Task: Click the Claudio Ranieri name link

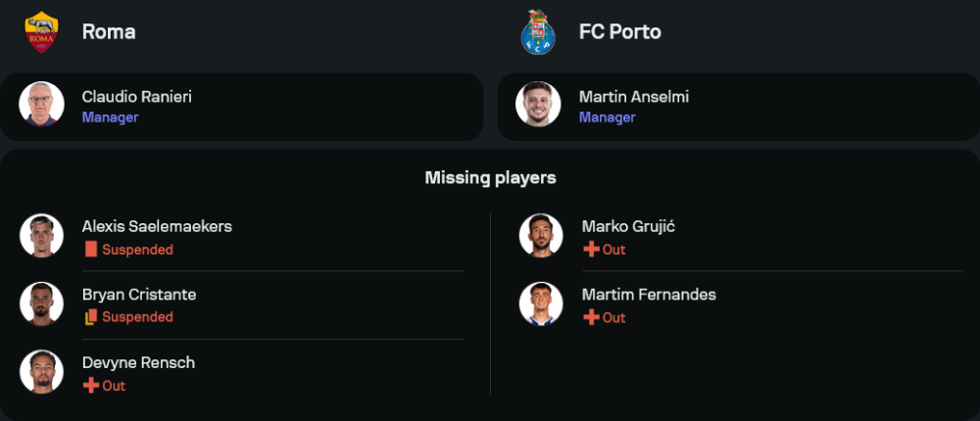Action: click(x=136, y=97)
